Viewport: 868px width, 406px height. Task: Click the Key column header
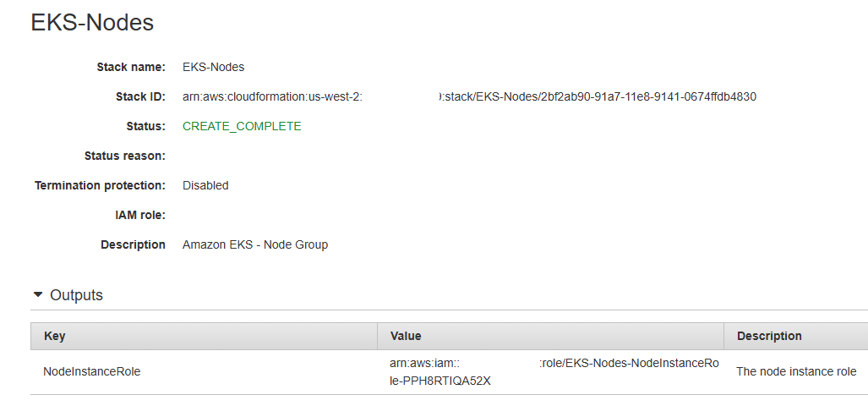pos(55,336)
